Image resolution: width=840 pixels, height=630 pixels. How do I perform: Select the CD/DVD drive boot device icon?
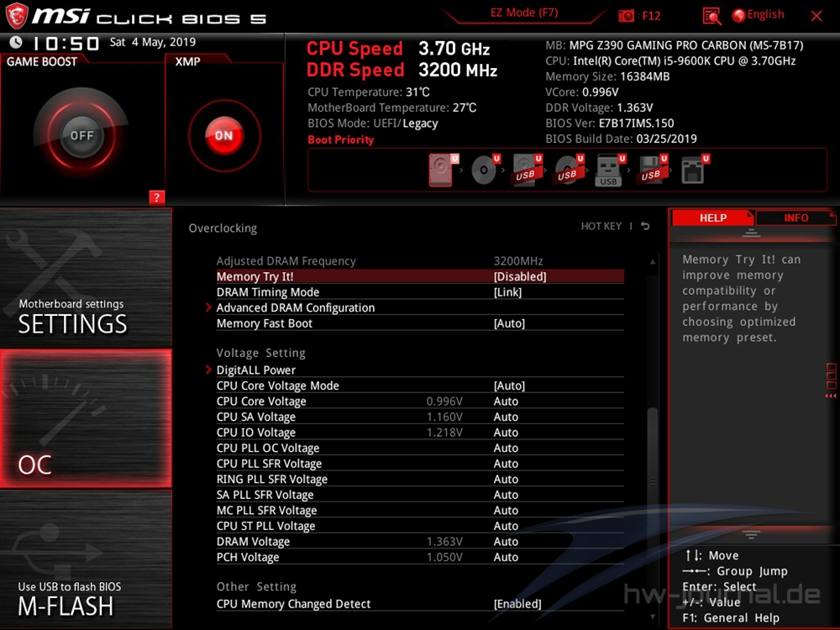[x=484, y=171]
